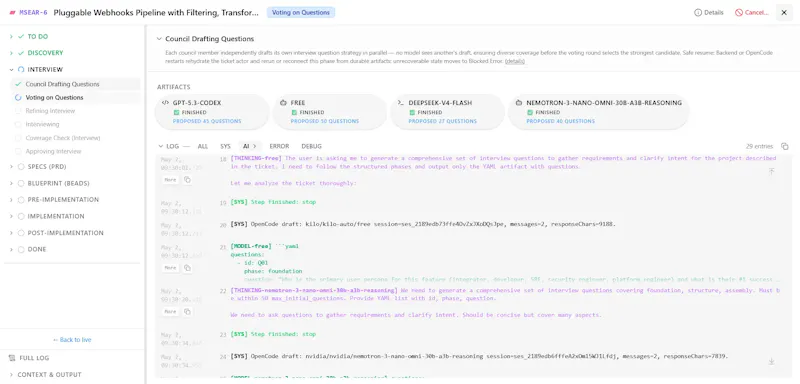This screenshot has height=384, width=800.
Task: Click Back to live link
Action: coord(72,340)
